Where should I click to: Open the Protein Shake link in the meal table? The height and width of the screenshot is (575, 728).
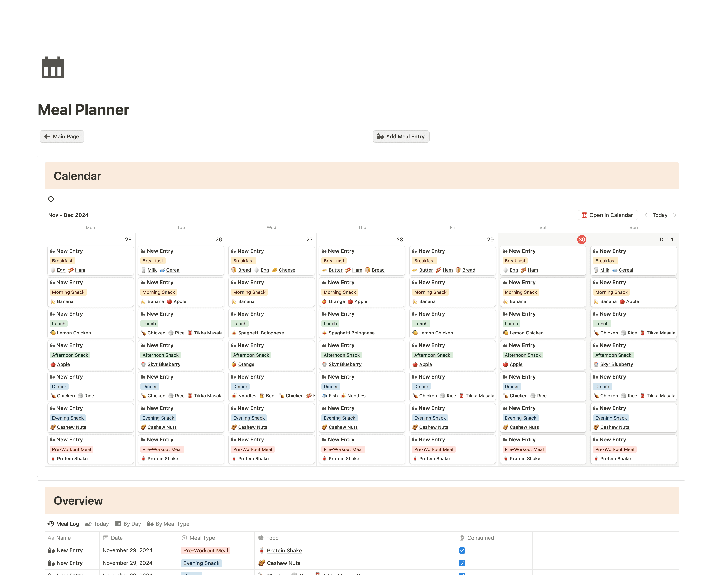coord(284,550)
